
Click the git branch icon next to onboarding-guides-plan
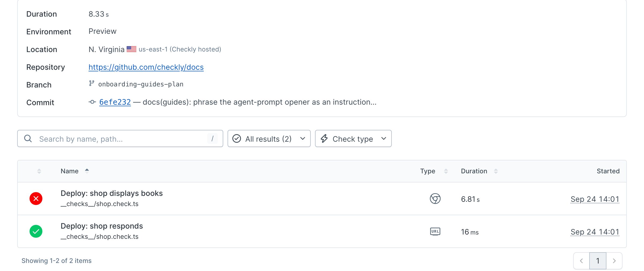[92, 83]
